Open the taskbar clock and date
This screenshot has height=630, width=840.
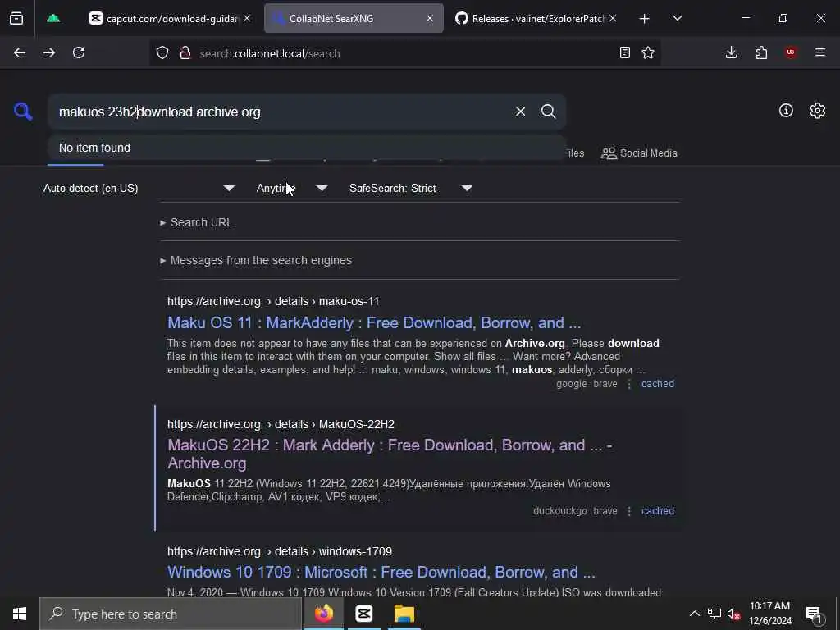click(x=769, y=614)
